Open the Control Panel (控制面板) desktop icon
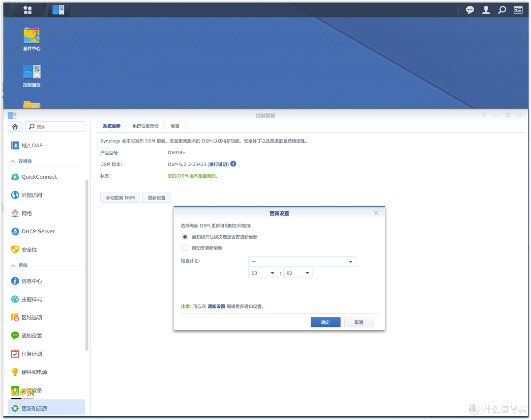This screenshot has height=420, width=531. click(31, 72)
